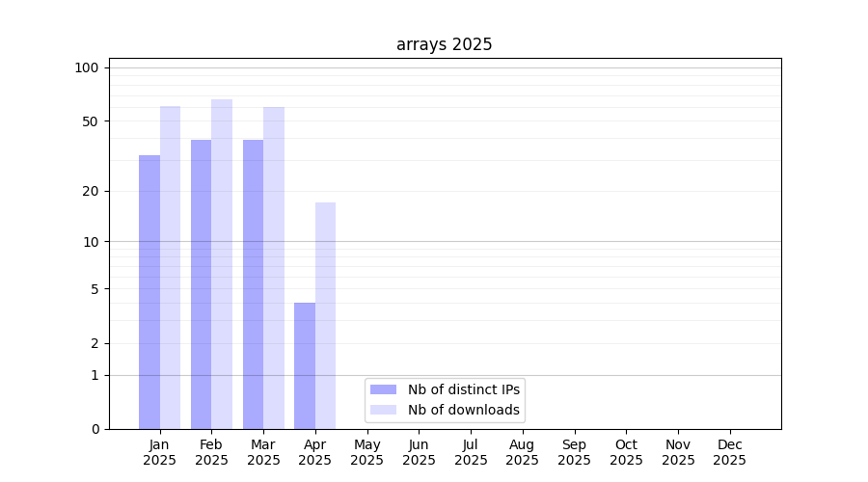The height and width of the screenshot is (482, 868).
Task: Pick the Mar 2025 downloads bar
Action: pos(274,268)
